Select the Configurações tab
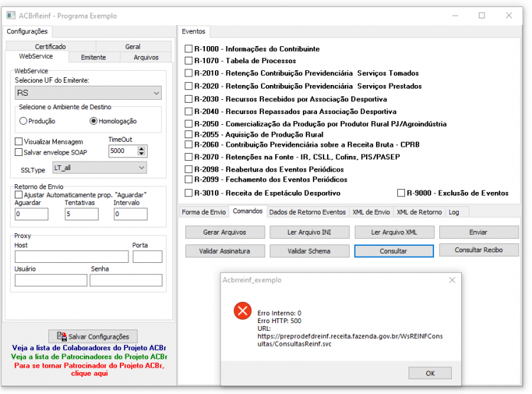The image size is (532, 394). (27, 31)
